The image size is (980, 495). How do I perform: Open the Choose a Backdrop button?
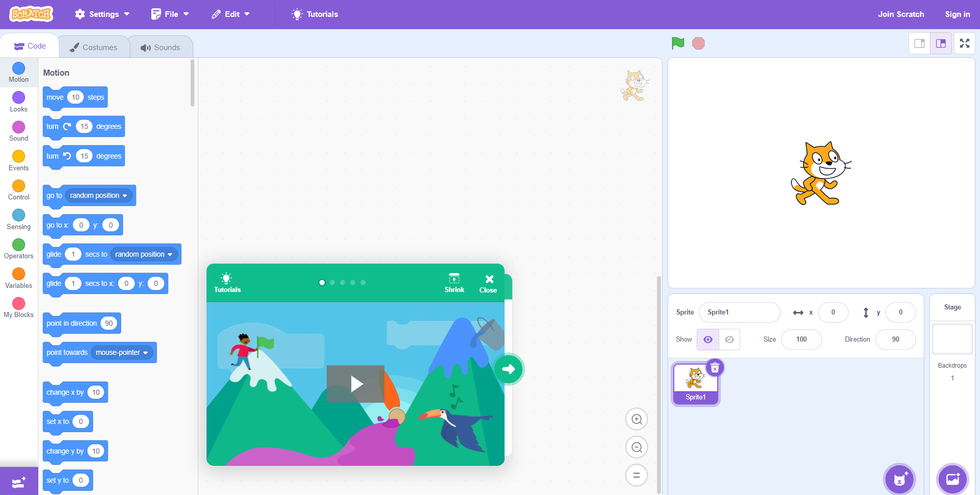(x=953, y=479)
